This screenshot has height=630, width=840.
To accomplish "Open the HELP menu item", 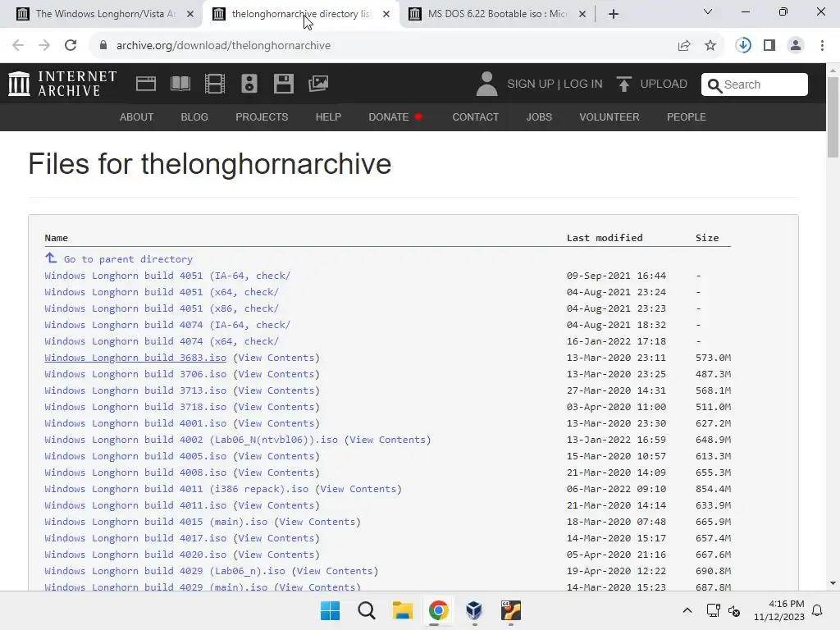I will [328, 116].
